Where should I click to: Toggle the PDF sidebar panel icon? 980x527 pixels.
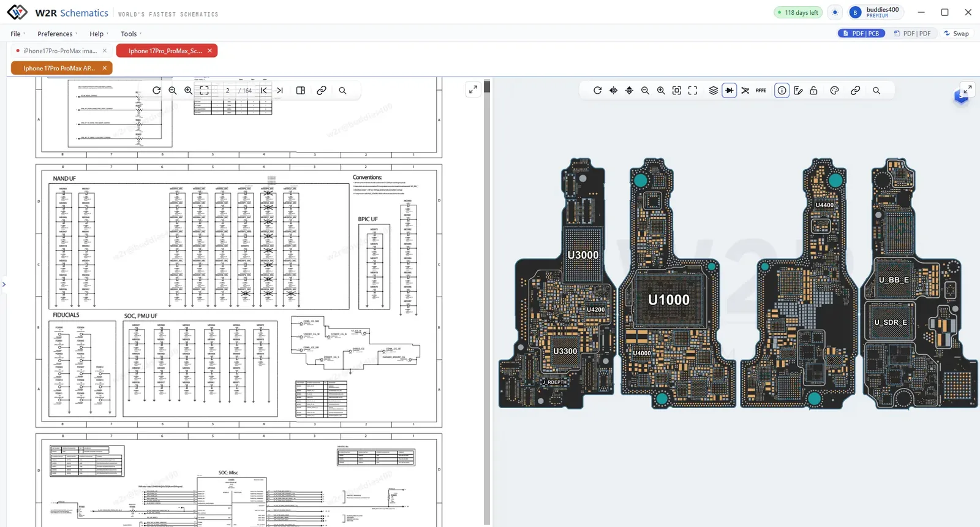click(301, 90)
